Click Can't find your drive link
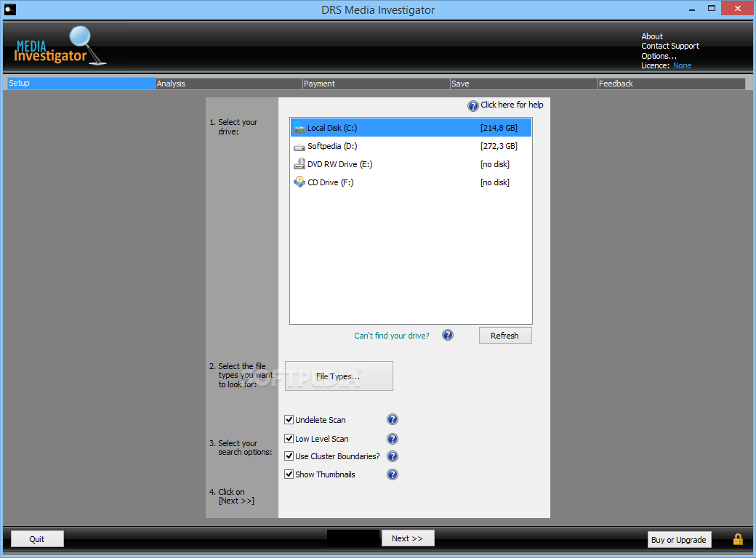Viewport: 756px width, 558px height. (392, 336)
